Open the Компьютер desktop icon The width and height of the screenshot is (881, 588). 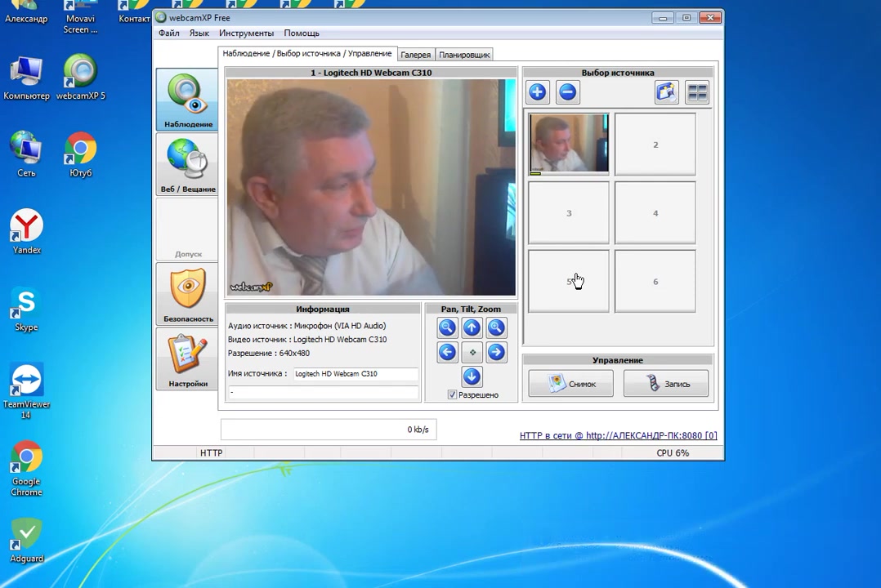26,78
